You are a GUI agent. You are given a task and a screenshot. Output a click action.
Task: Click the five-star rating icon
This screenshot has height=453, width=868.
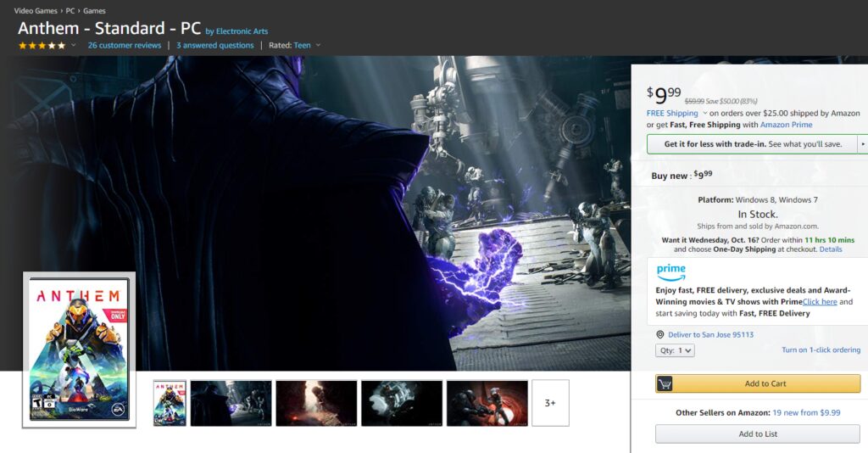(x=42, y=46)
